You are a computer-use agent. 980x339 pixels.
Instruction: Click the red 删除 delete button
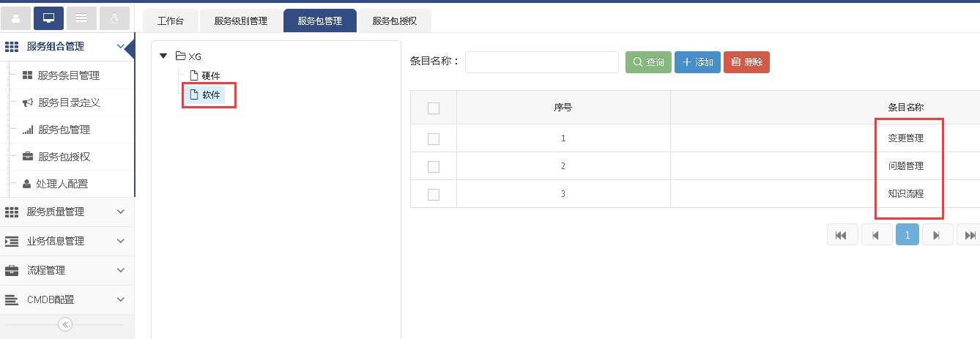tap(746, 62)
